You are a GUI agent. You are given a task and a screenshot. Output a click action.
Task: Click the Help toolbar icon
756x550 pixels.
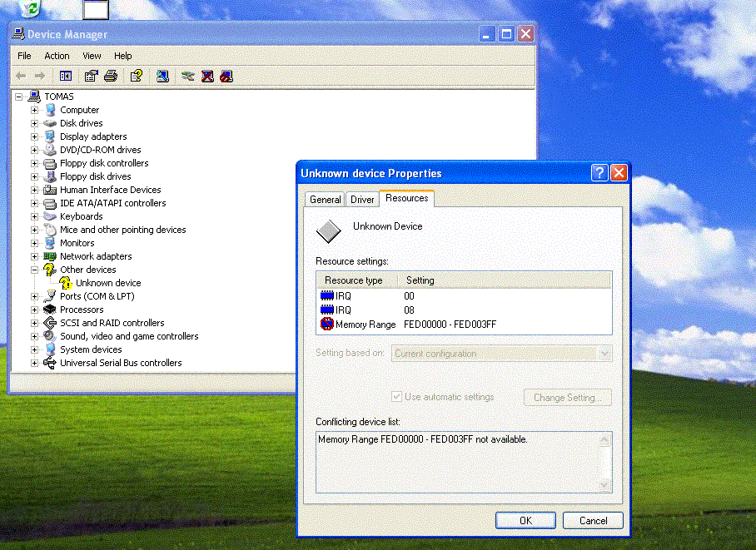coord(135,77)
